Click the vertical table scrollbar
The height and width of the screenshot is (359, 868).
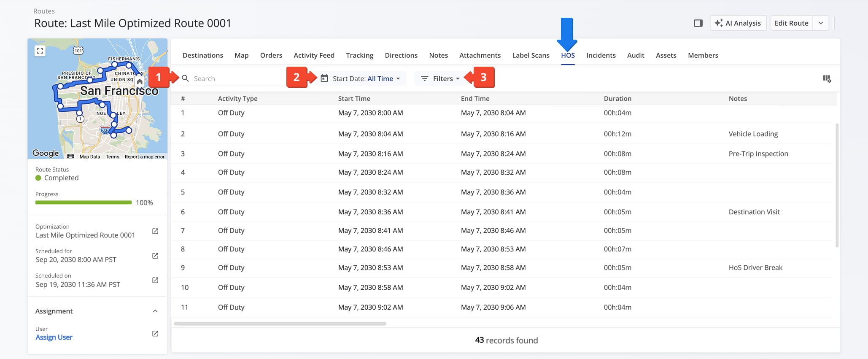point(837,185)
